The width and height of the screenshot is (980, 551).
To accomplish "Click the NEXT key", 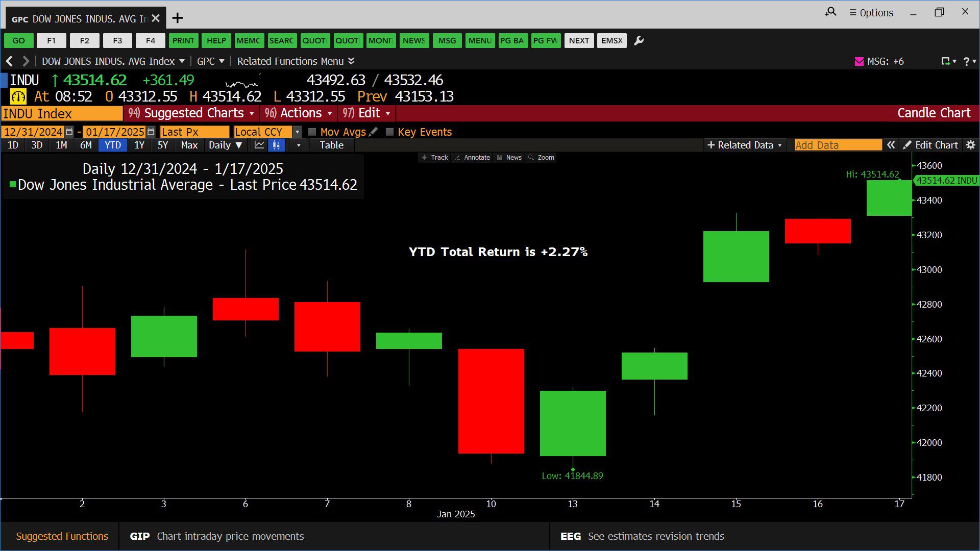I will point(579,41).
